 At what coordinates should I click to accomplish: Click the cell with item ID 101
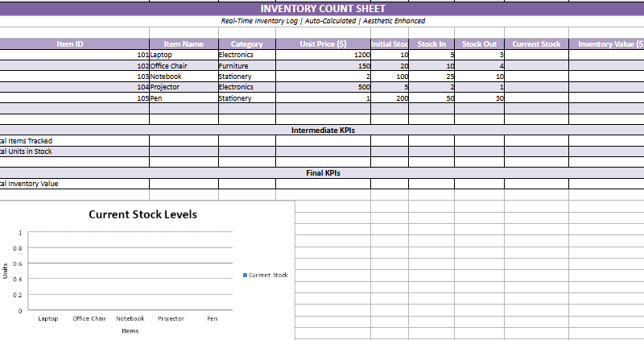coord(74,55)
